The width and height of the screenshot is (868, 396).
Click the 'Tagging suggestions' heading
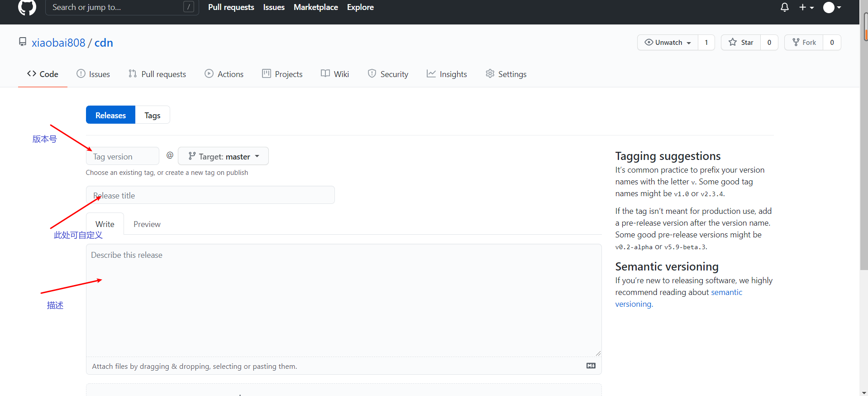[668, 156]
